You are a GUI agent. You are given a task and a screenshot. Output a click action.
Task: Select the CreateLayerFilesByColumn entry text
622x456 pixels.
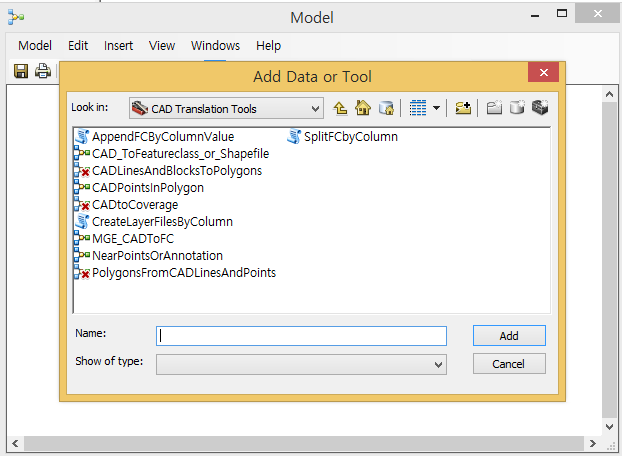click(162, 222)
